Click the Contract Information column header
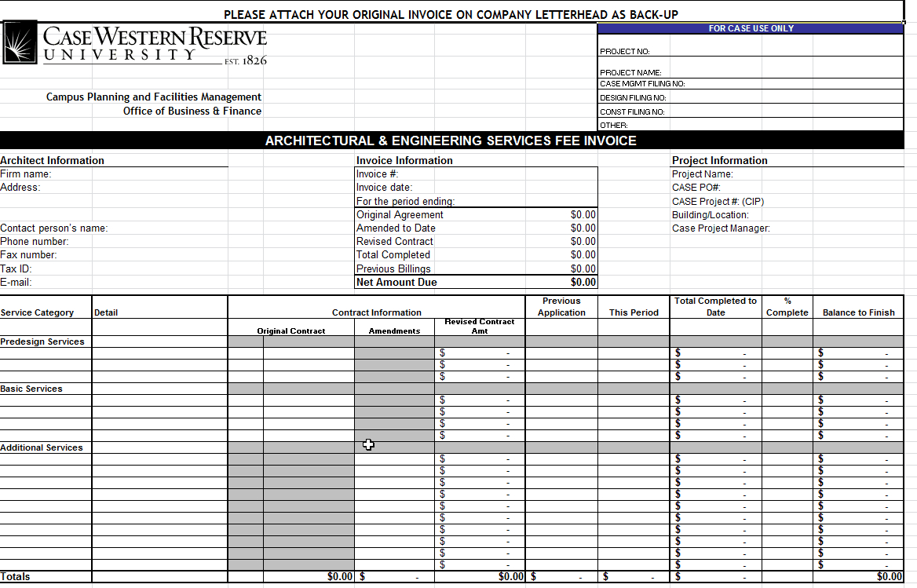917x588 pixels. 377,312
